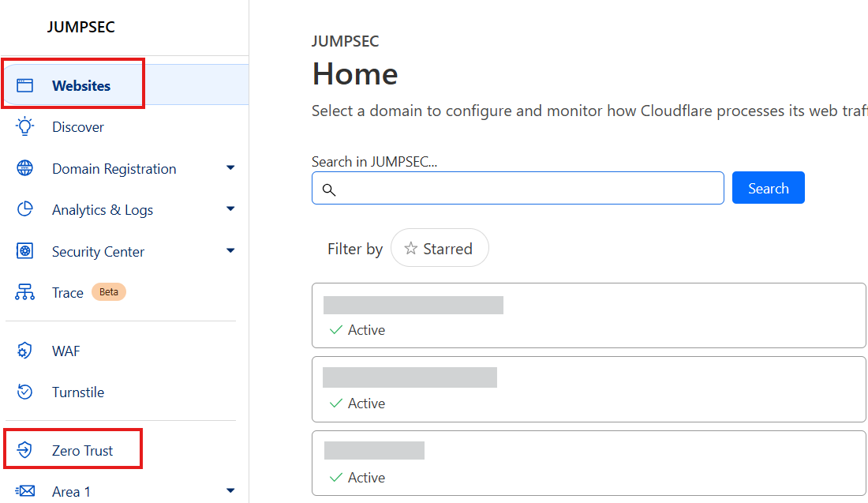This screenshot has height=503, width=868.
Task: Click the Security Center icon
Action: tap(25, 251)
